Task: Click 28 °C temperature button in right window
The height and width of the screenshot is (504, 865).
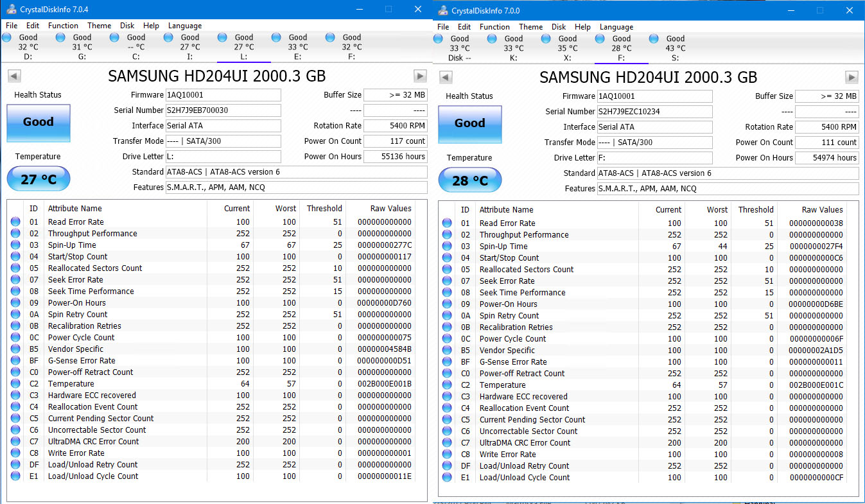Action: (x=469, y=181)
